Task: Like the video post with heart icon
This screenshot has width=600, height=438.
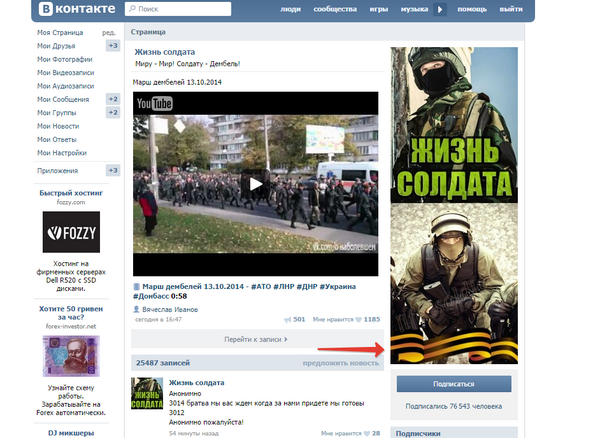Action: [357, 319]
